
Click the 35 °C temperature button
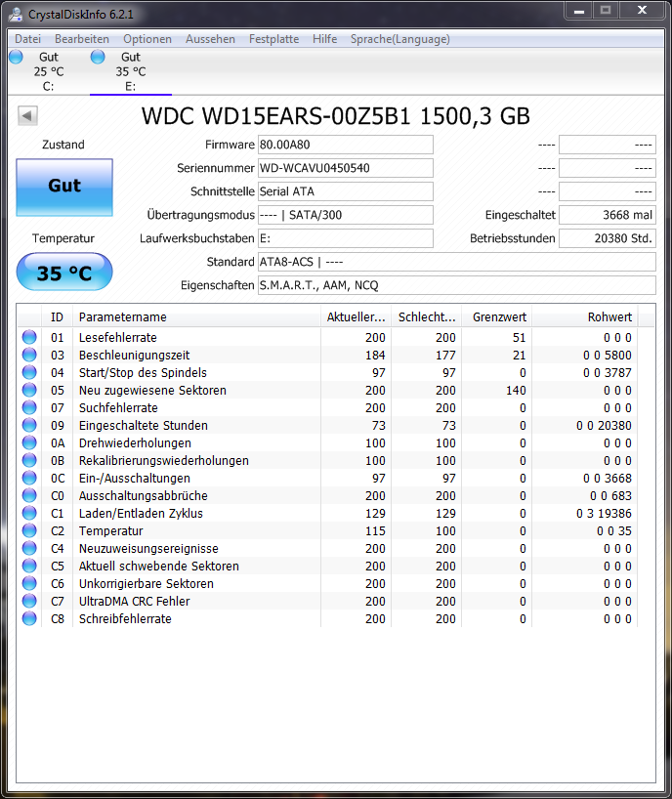click(64, 273)
